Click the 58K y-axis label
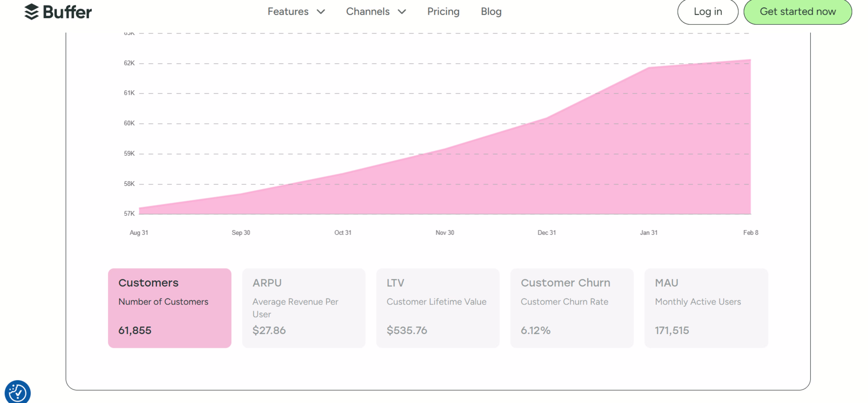This screenshot has width=868, height=403. [129, 184]
